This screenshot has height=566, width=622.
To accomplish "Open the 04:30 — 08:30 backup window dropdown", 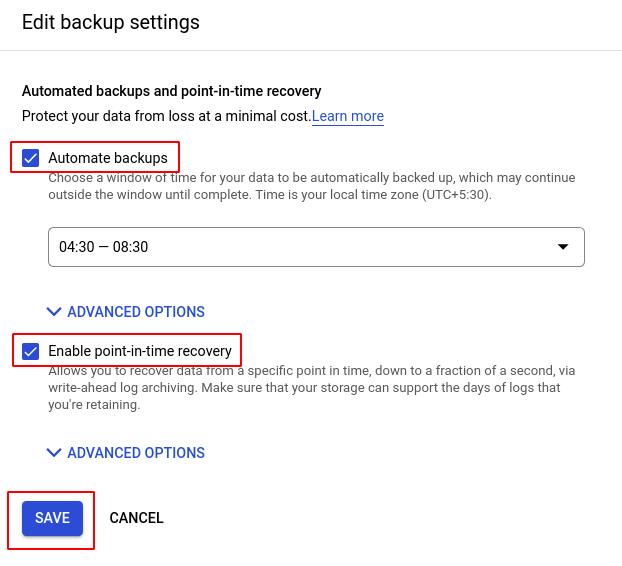I will (300, 246).
